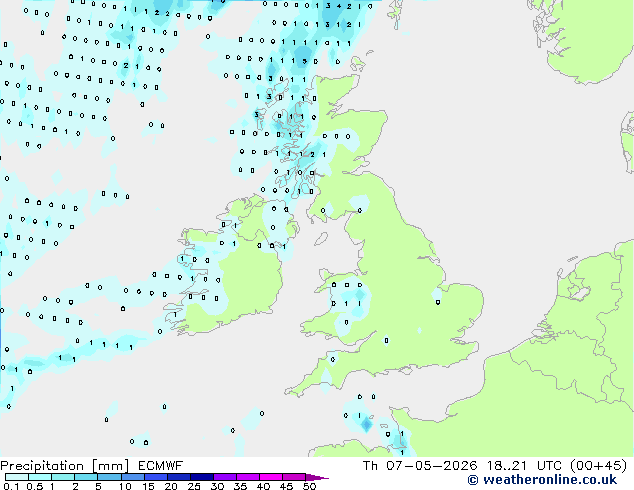Click the 25–30 mm dark navy legend box
Viewport: 634px width, 490px height.
202,477
